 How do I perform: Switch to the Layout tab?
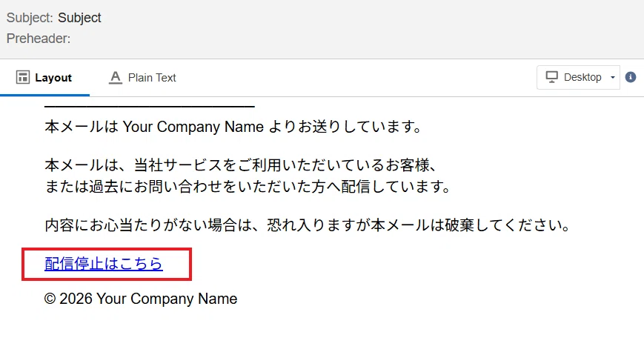44,77
